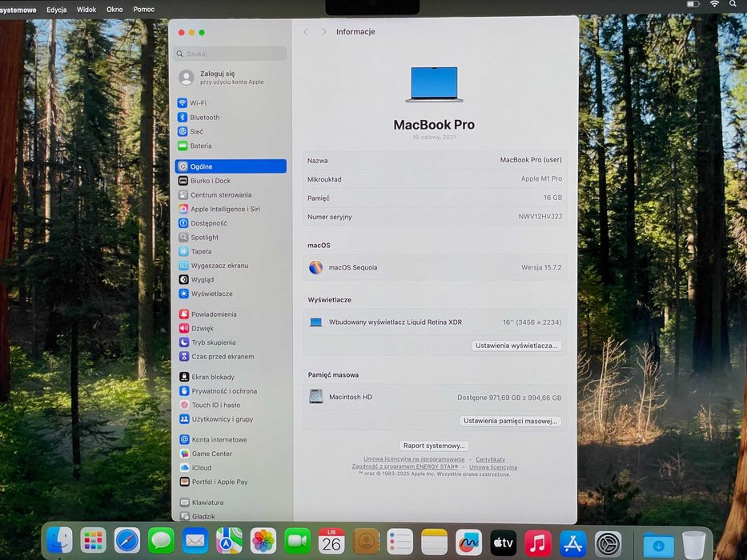Open Photos from the Dock
Viewport: 747px width, 560px height.
coord(263,541)
